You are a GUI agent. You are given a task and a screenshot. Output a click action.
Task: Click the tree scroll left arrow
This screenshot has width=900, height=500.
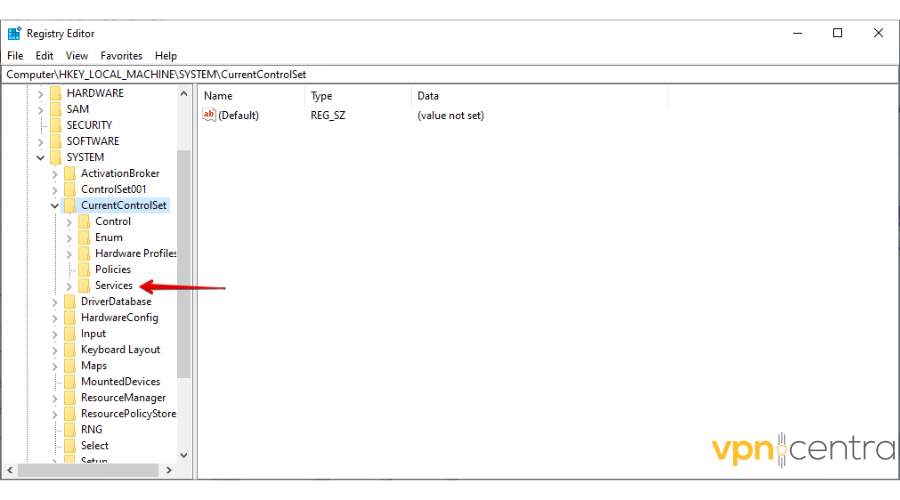(x=10, y=470)
